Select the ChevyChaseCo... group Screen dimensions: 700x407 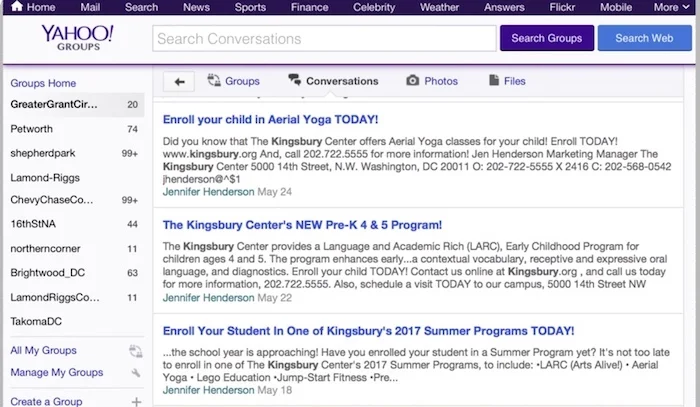tap(52, 199)
